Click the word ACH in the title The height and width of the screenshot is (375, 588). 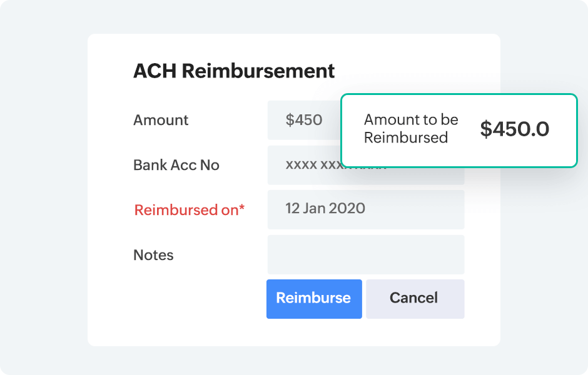pos(154,71)
